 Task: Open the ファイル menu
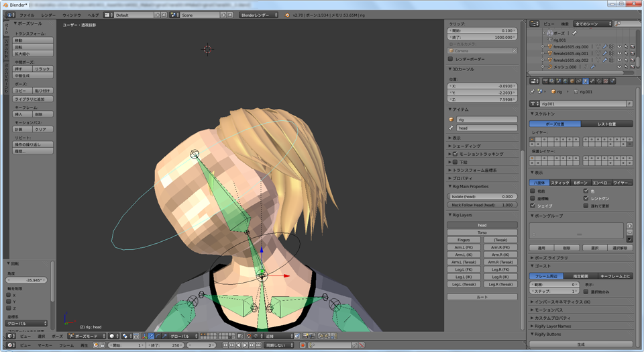click(27, 15)
